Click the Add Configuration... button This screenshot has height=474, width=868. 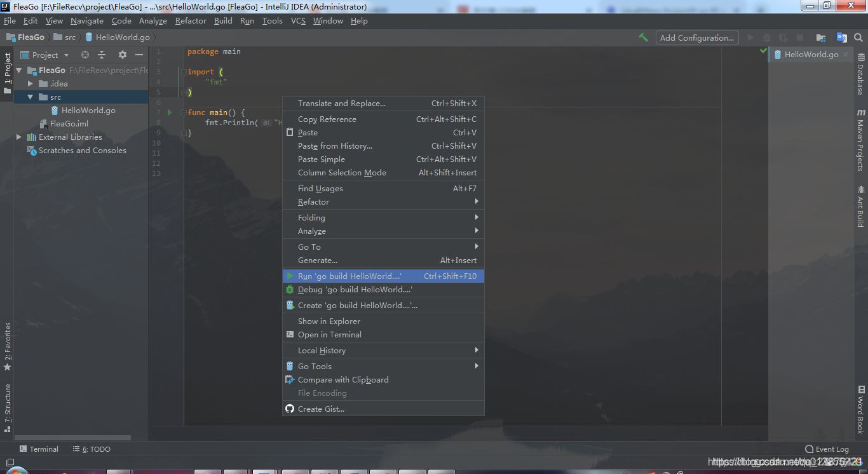697,37
